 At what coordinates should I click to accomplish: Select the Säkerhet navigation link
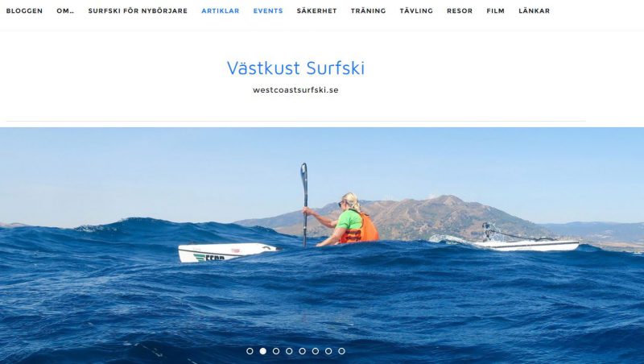tap(316, 11)
